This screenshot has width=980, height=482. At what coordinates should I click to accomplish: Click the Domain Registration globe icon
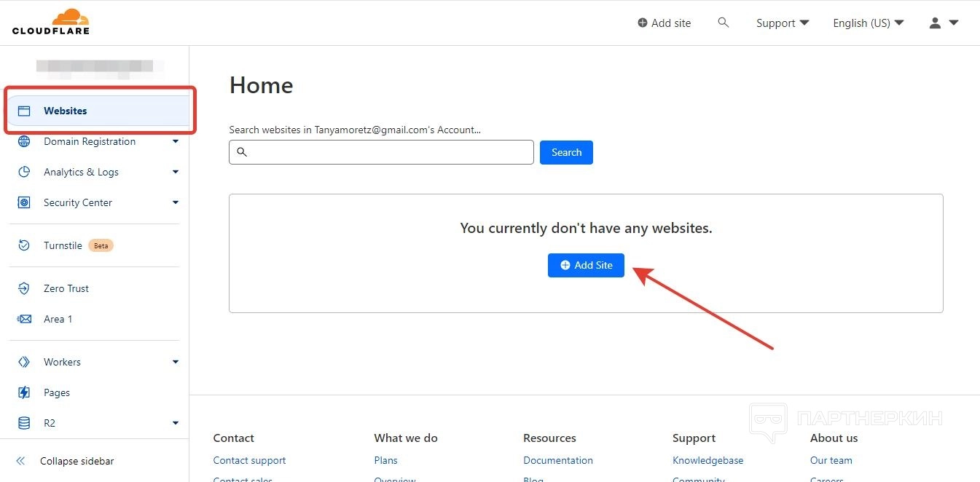point(24,141)
